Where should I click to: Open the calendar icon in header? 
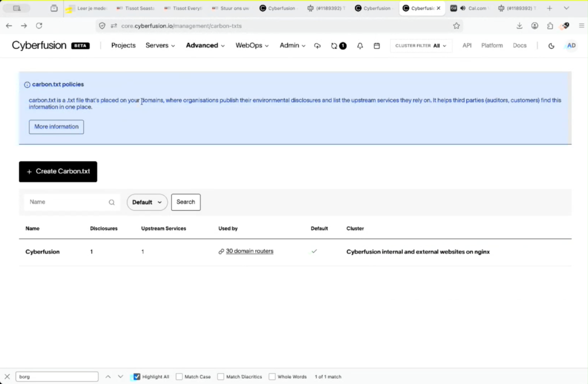(x=377, y=46)
